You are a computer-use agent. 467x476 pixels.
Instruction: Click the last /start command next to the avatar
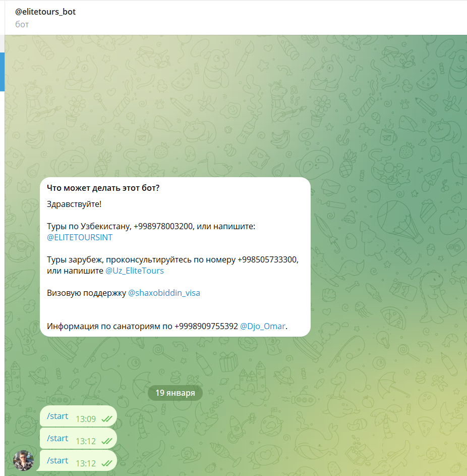point(57,460)
